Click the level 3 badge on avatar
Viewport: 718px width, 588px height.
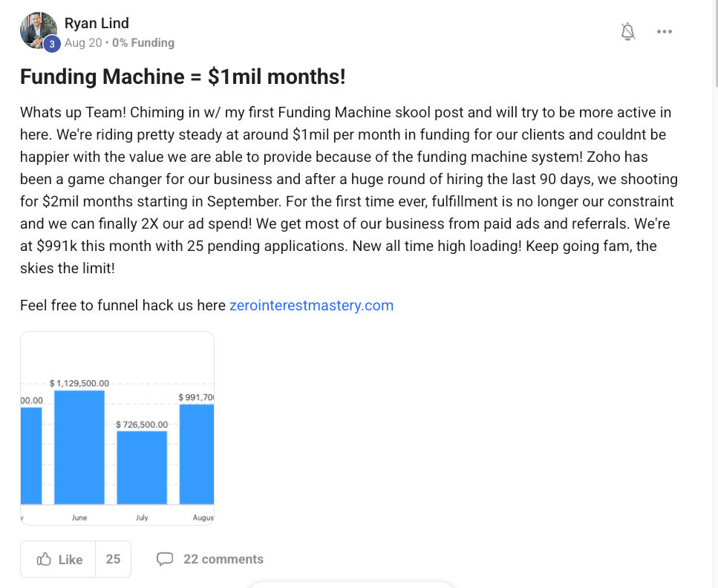(x=51, y=45)
